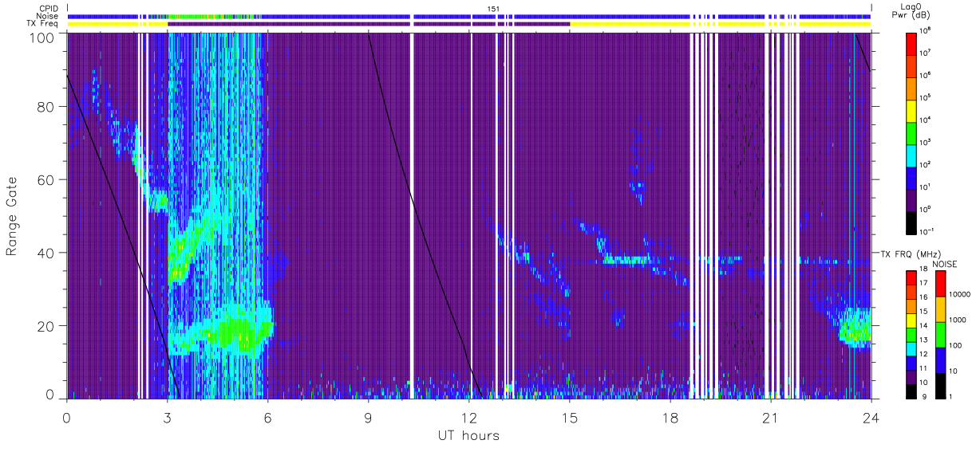This screenshot has width=980, height=452.
Task: Click the 'Noise' row label above plot
Action: coord(49,15)
